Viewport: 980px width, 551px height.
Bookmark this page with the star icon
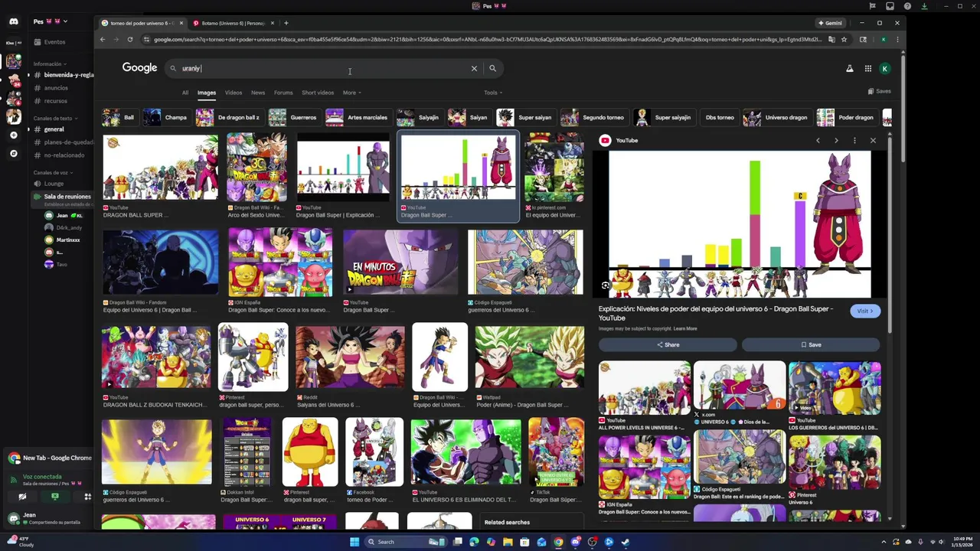(844, 39)
